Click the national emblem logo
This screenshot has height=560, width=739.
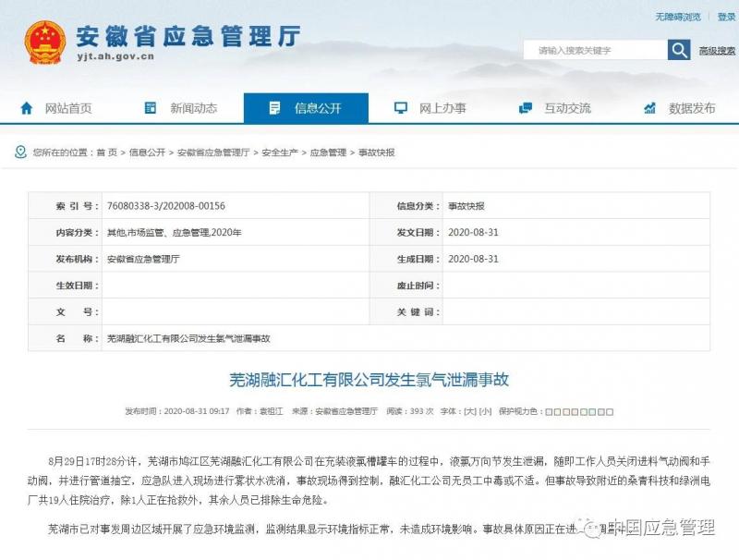[44, 43]
